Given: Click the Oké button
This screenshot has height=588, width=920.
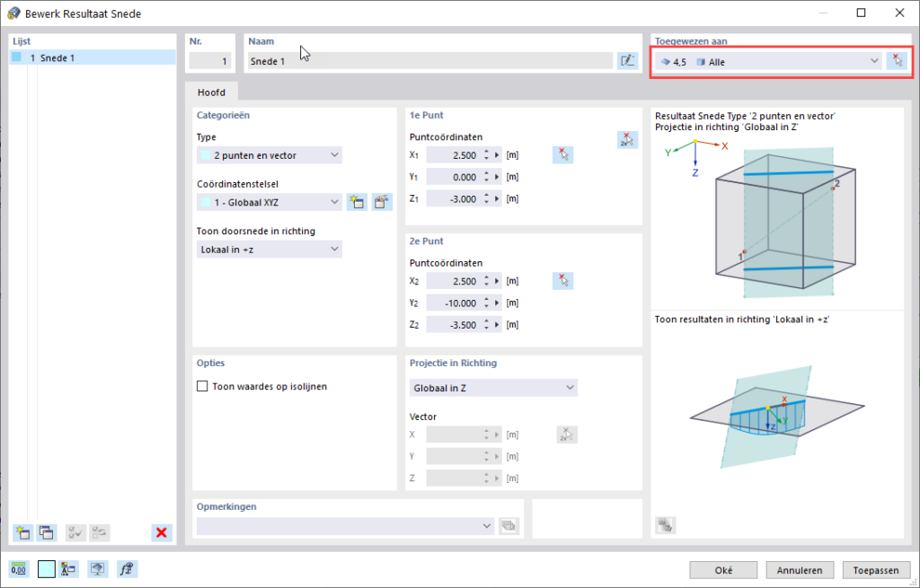Looking at the screenshot, I should click(x=723, y=570).
